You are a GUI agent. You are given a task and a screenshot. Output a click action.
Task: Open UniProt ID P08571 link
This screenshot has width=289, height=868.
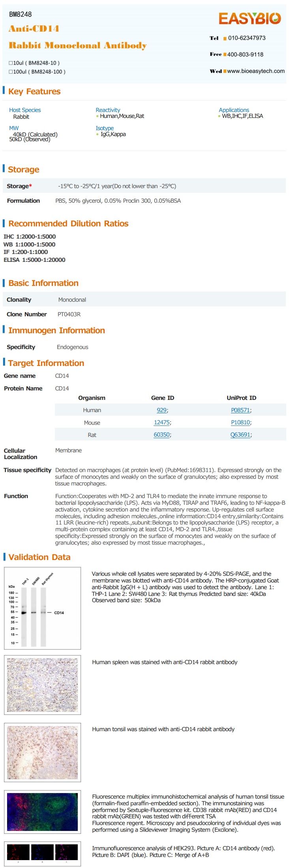click(x=240, y=410)
